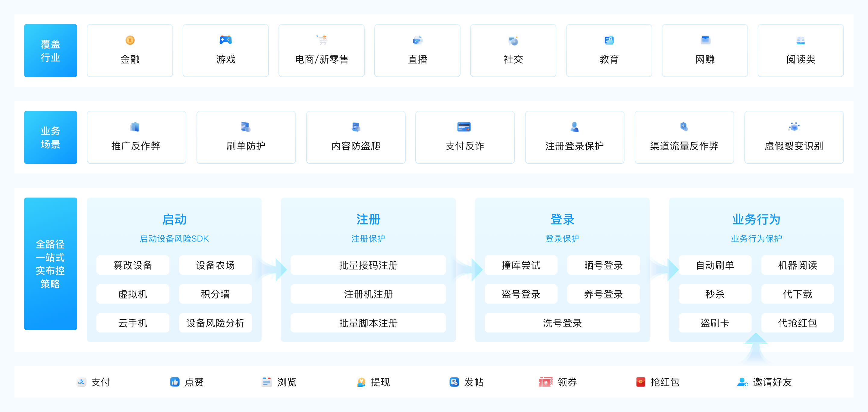The height and width of the screenshot is (412, 868).
Task: Click the 金融 yuan coin icon
Action: click(130, 40)
